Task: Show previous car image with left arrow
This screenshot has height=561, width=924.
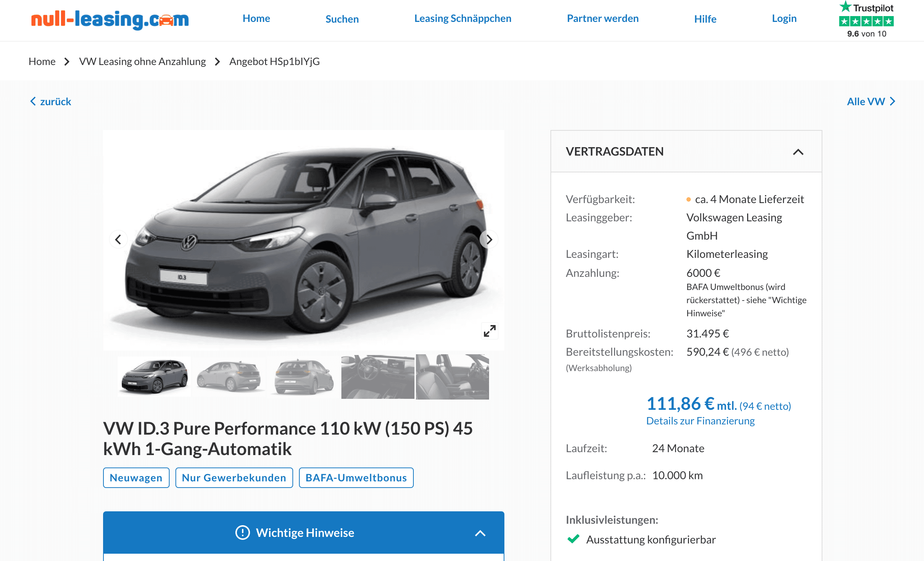Action: pyautogui.click(x=118, y=239)
